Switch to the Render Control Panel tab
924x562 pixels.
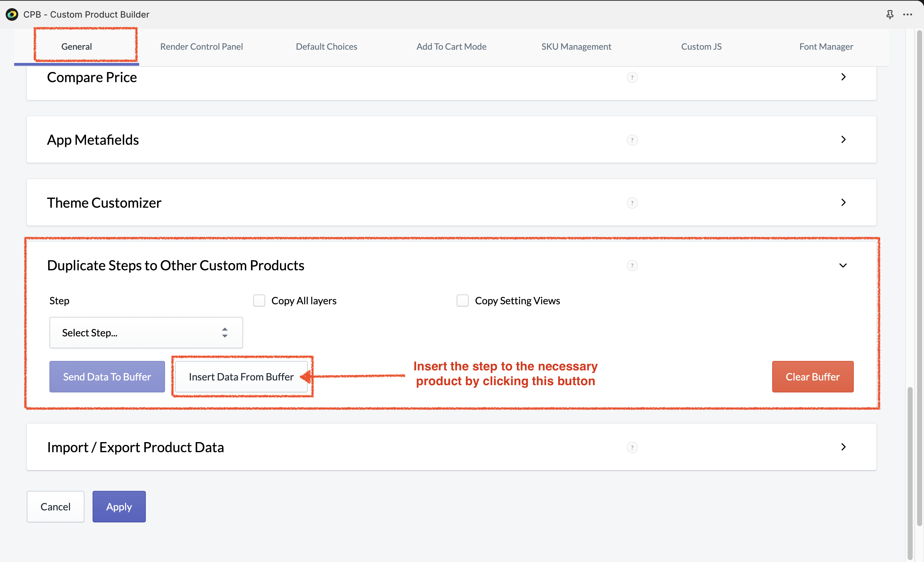click(201, 47)
